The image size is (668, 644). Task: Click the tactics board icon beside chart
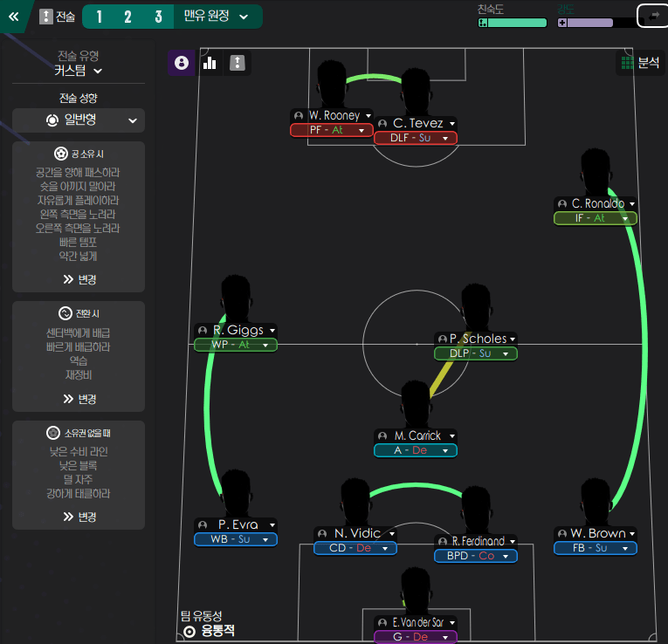click(x=238, y=63)
